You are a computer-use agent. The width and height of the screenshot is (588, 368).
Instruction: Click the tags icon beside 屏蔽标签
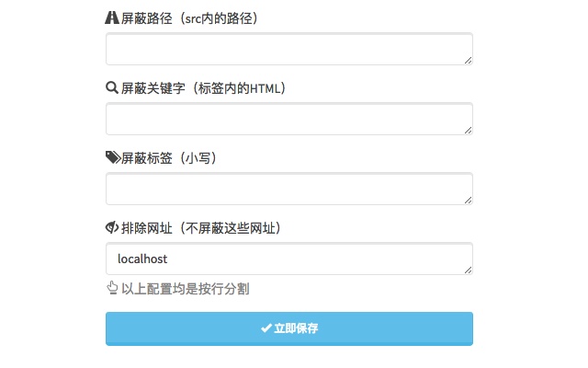tap(113, 157)
